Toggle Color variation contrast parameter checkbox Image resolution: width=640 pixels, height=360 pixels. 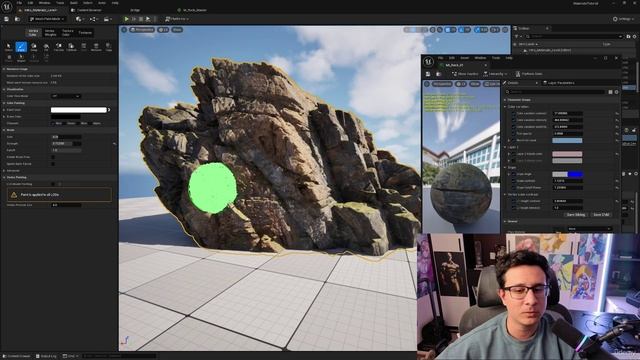pos(513,113)
